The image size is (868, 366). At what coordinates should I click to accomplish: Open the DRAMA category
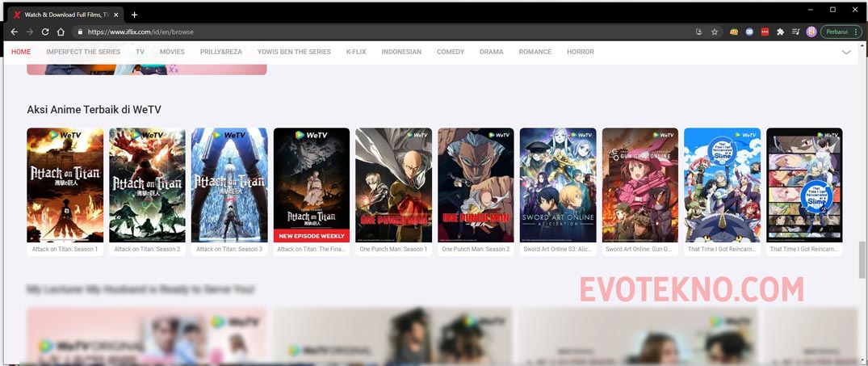(x=492, y=52)
